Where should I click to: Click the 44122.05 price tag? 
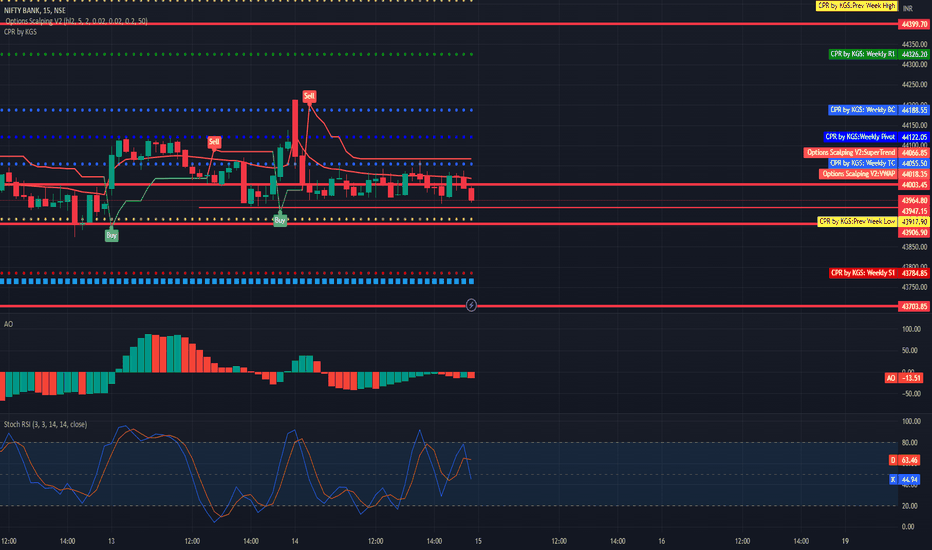click(x=914, y=137)
